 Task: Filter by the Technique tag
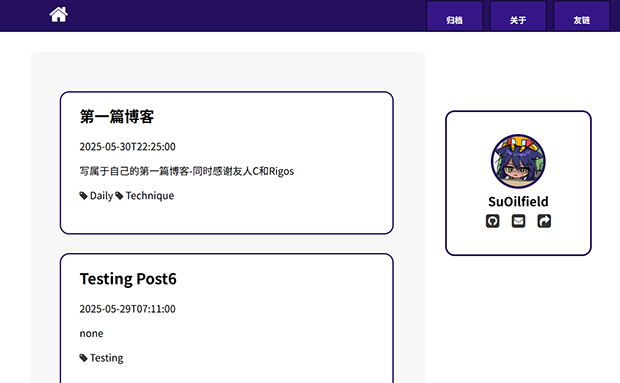(150, 196)
